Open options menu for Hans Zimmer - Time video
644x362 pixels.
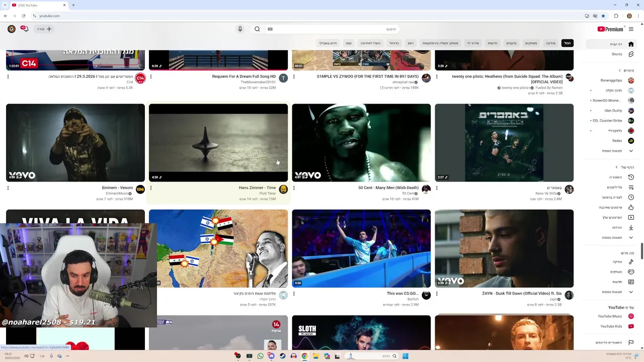point(151,188)
